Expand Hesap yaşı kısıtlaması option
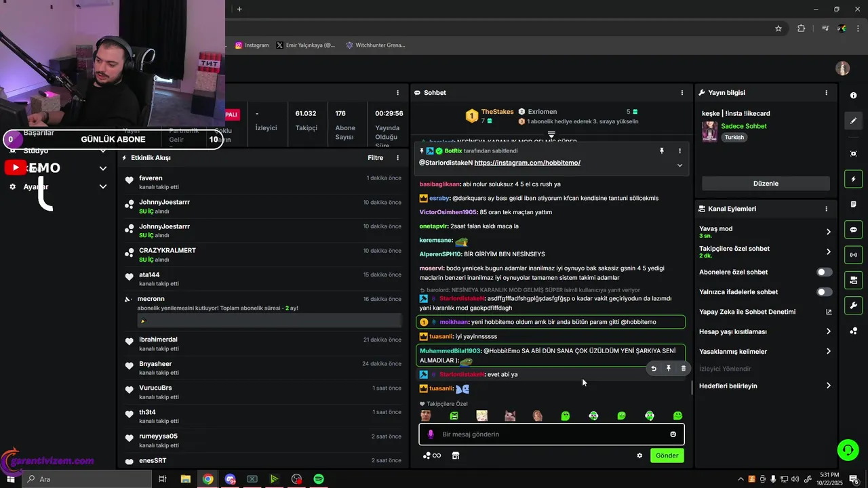The height and width of the screenshot is (488, 868). click(828, 331)
